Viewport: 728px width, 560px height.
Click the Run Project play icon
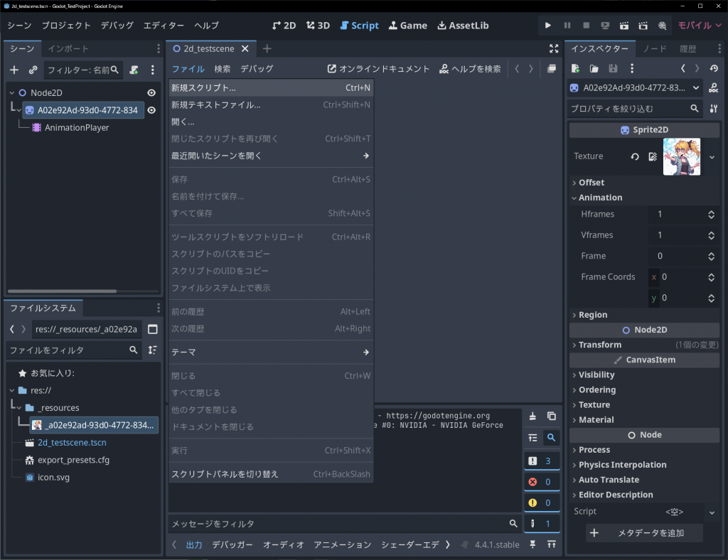[547, 26]
